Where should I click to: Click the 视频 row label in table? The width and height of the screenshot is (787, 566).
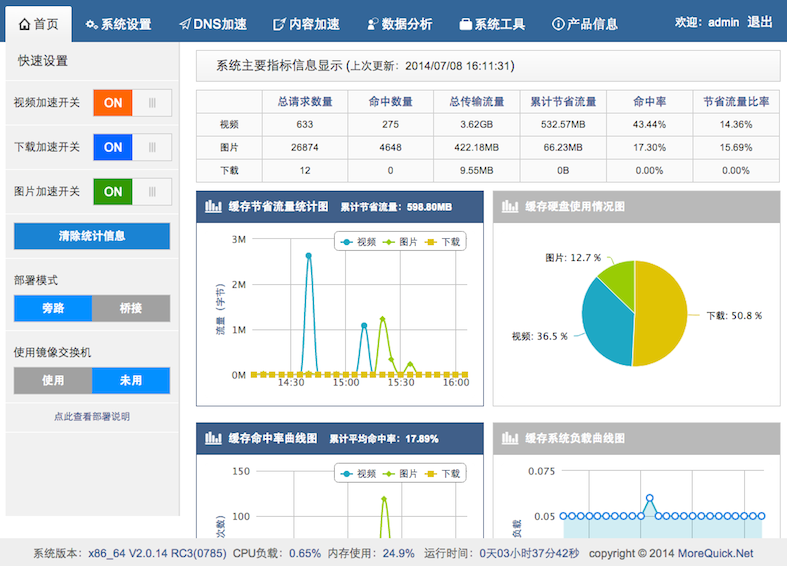point(229,124)
